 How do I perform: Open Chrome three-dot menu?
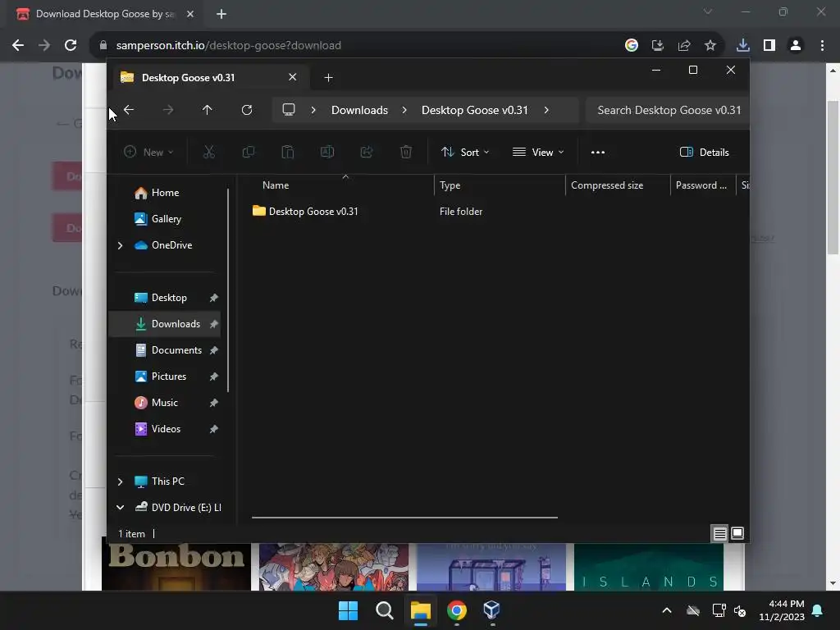pyautogui.click(x=822, y=46)
